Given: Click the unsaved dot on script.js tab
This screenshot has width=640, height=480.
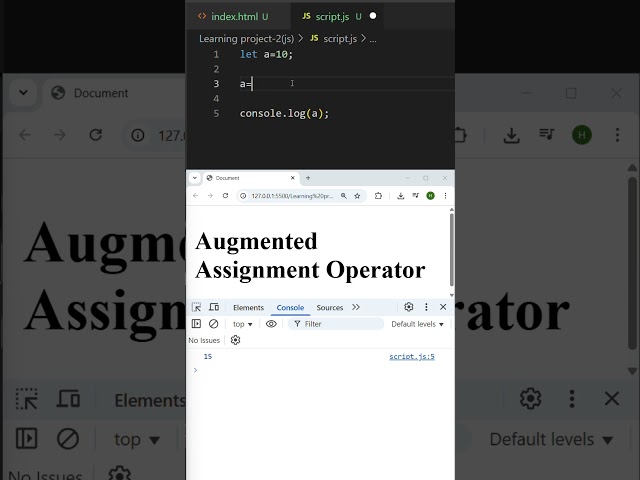Looking at the screenshot, I should [373, 16].
